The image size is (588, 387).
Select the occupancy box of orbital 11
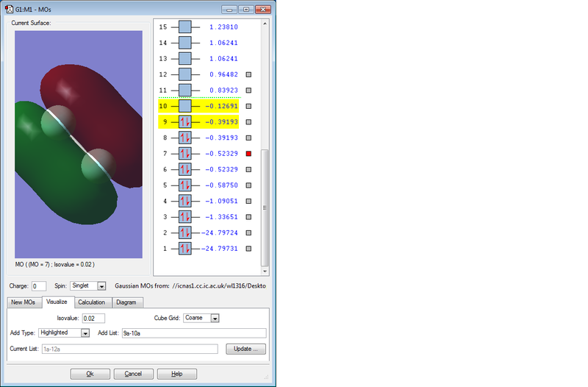(x=185, y=90)
